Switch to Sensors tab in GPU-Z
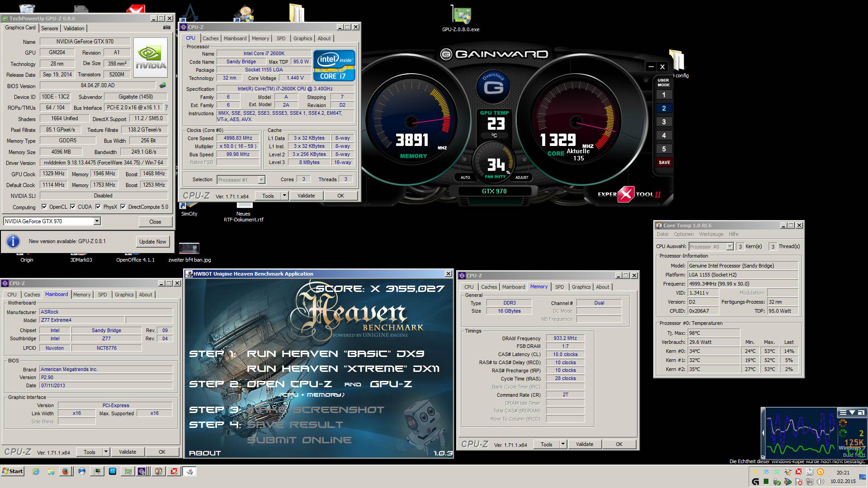This screenshot has width=868, height=488. click(50, 28)
